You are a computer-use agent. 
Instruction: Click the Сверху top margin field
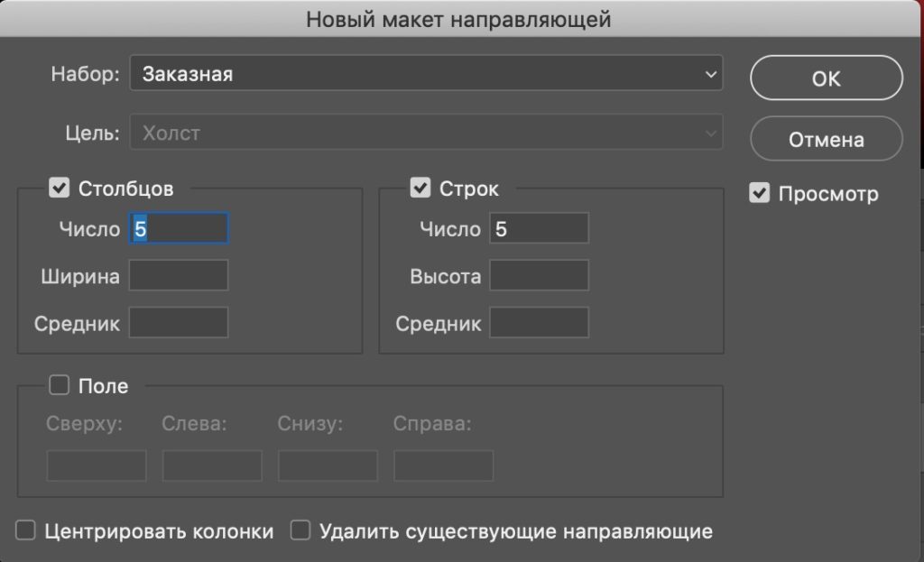pos(97,466)
